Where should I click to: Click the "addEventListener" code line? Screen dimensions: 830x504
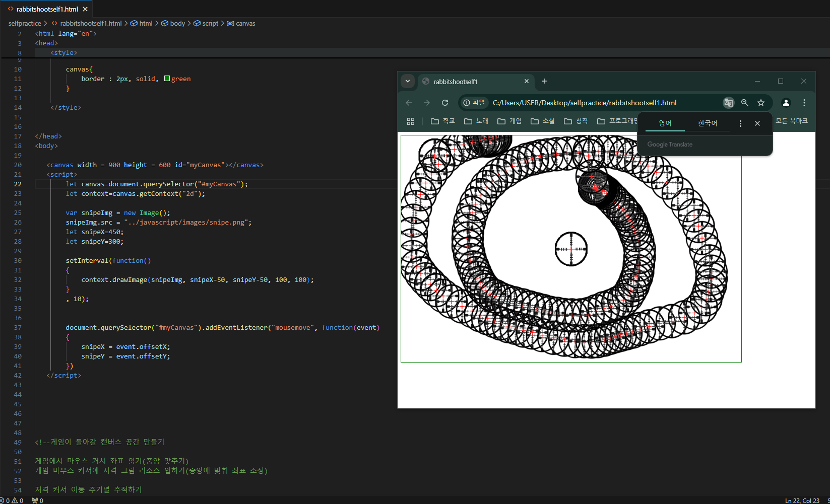tap(223, 327)
